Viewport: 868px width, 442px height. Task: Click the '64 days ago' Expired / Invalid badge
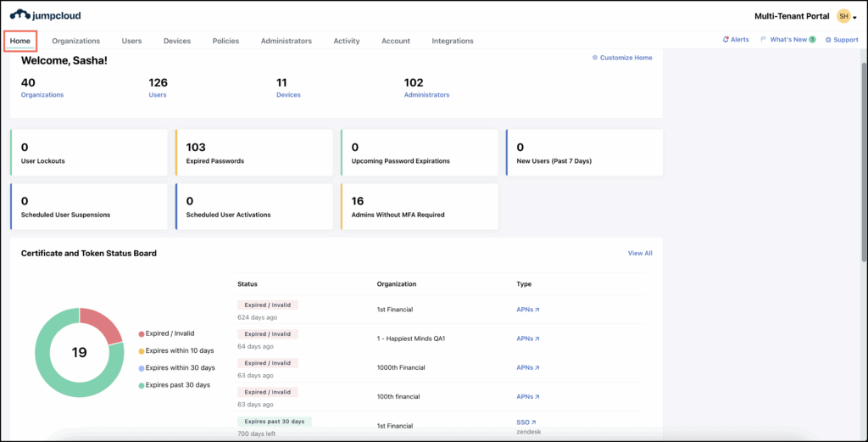pyautogui.click(x=268, y=334)
